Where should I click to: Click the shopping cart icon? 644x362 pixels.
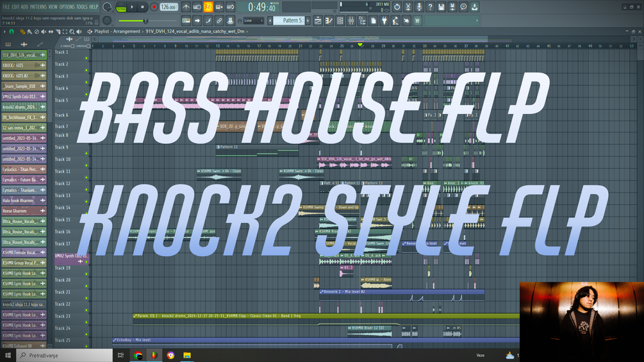(417, 21)
